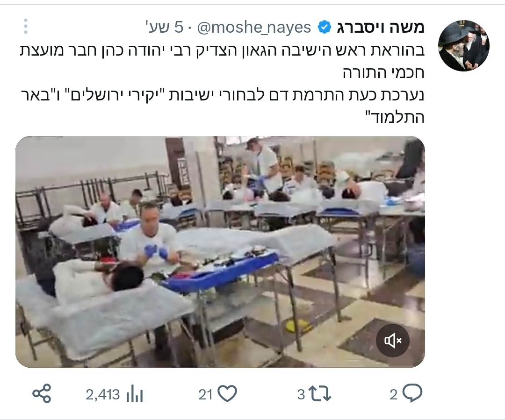This screenshot has width=505, height=420.
Task: Like the tweet with the heart icon
Action: click(x=227, y=394)
